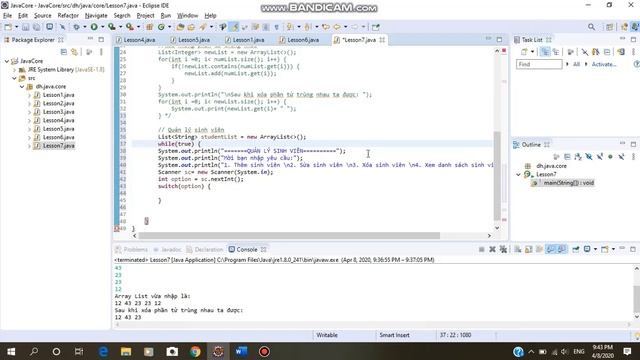The height and width of the screenshot is (360, 640).
Task: Click the Open Type icon
Action: (x=180, y=27)
